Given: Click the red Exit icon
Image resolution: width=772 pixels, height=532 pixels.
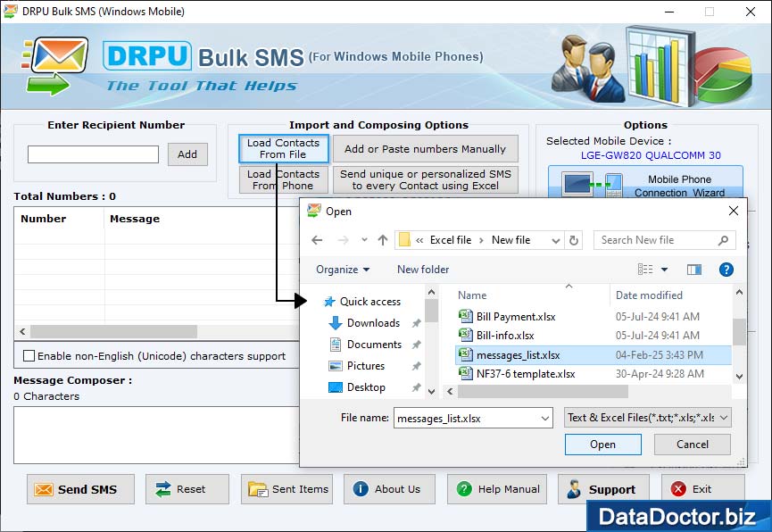Looking at the screenshot, I should point(678,488).
